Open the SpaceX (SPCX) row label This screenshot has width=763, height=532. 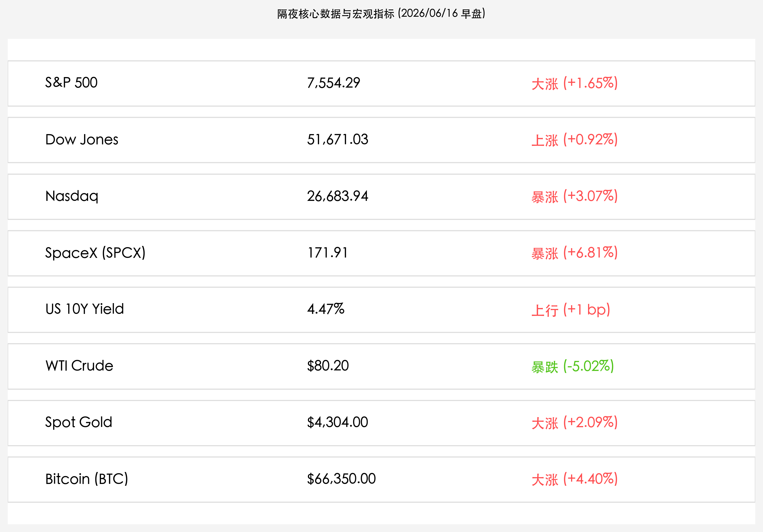tap(95, 253)
